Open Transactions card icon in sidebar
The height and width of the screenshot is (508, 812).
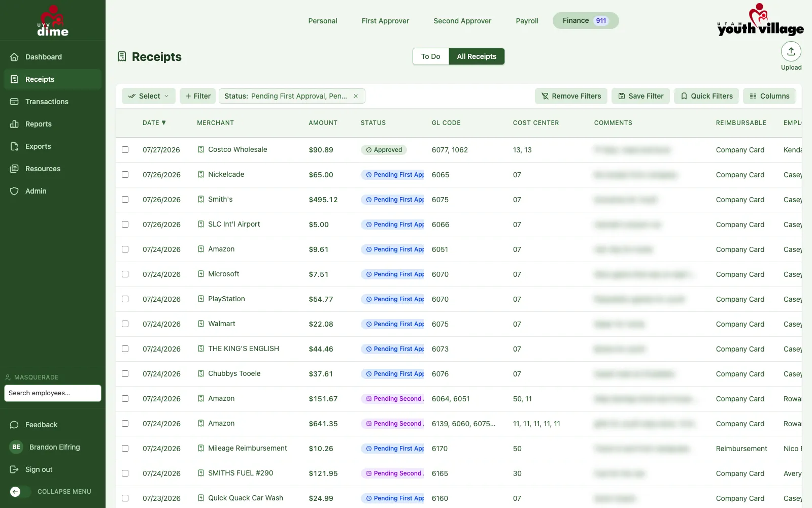click(x=14, y=102)
